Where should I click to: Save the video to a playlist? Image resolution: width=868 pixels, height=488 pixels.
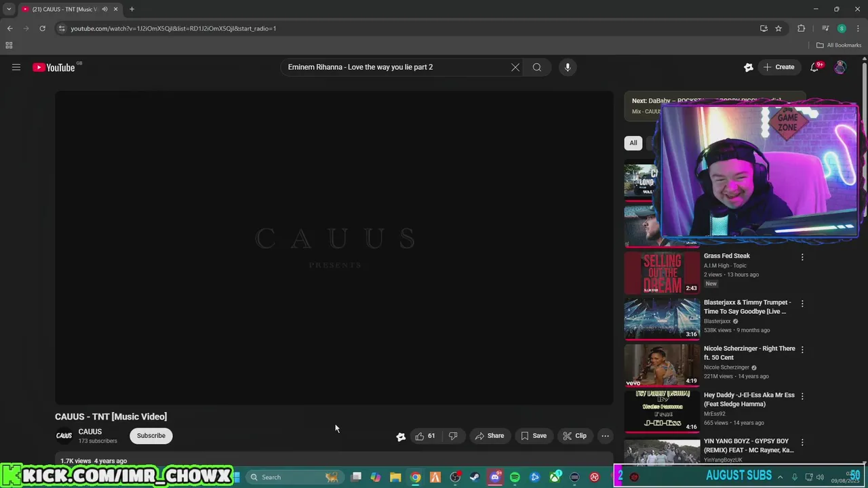(x=534, y=436)
